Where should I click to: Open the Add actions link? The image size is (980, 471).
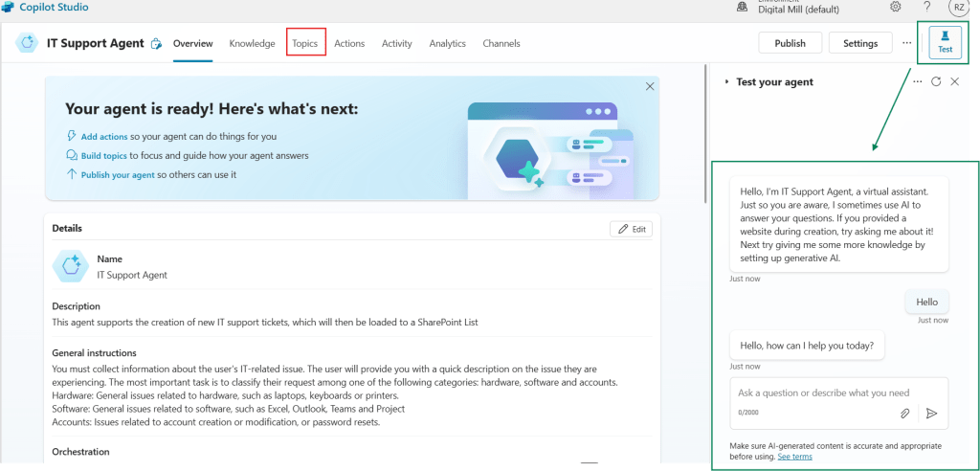(103, 137)
